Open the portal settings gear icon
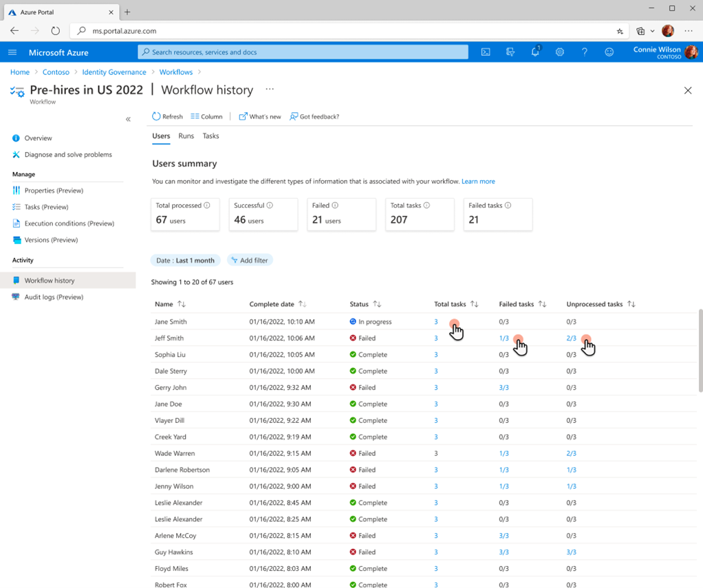 click(559, 52)
